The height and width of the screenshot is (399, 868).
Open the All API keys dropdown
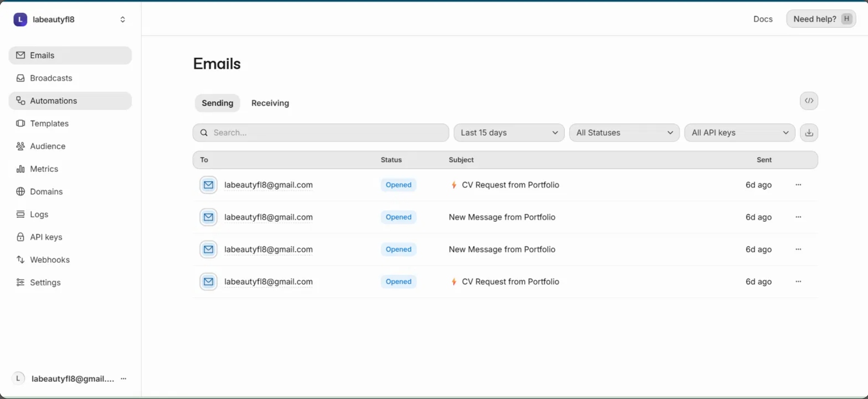(740, 133)
